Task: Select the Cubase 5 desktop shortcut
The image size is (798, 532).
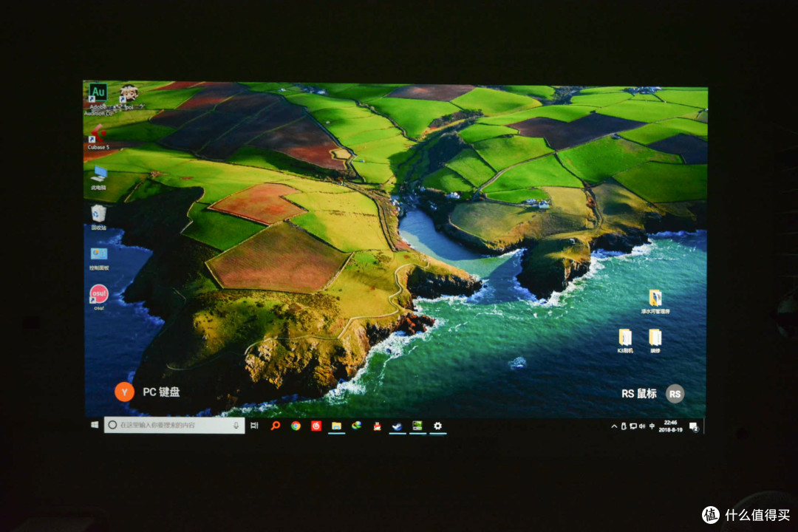Action: pyautogui.click(x=98, y=137)
